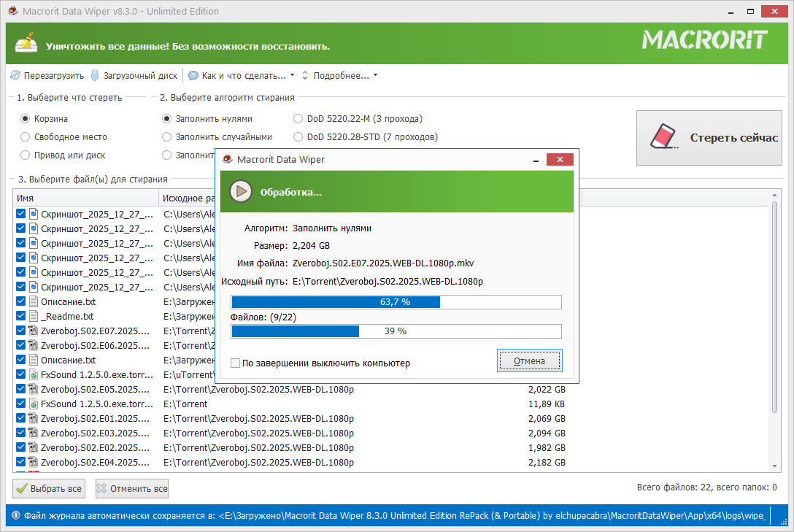
Task: Open the Подробнее dropdown arrow
Action: click(375, 75)
